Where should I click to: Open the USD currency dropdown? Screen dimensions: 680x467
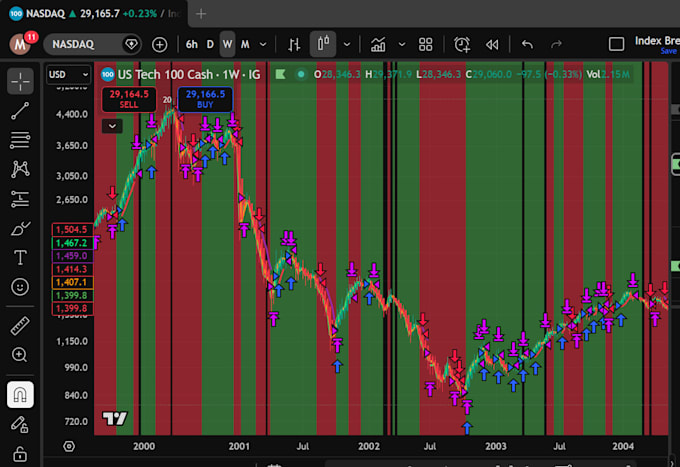[x=69, y=75]
